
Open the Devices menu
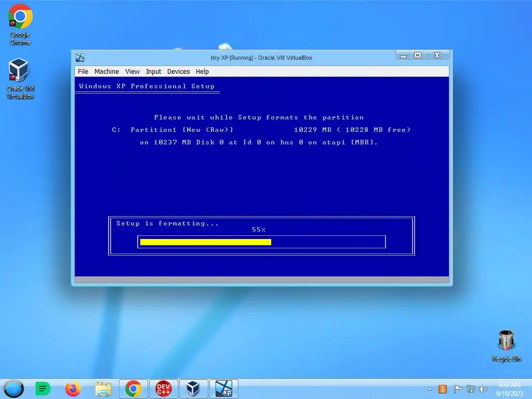[x=179, y=71]
